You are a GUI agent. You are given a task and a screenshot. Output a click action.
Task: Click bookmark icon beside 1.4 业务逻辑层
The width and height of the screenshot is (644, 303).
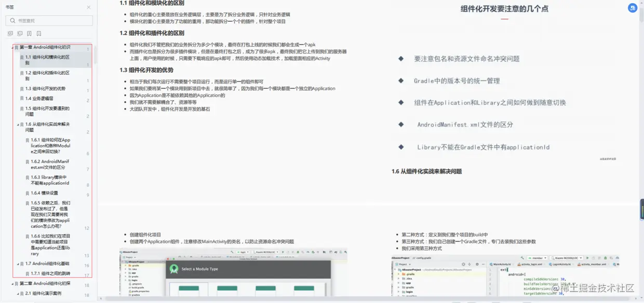22,99
